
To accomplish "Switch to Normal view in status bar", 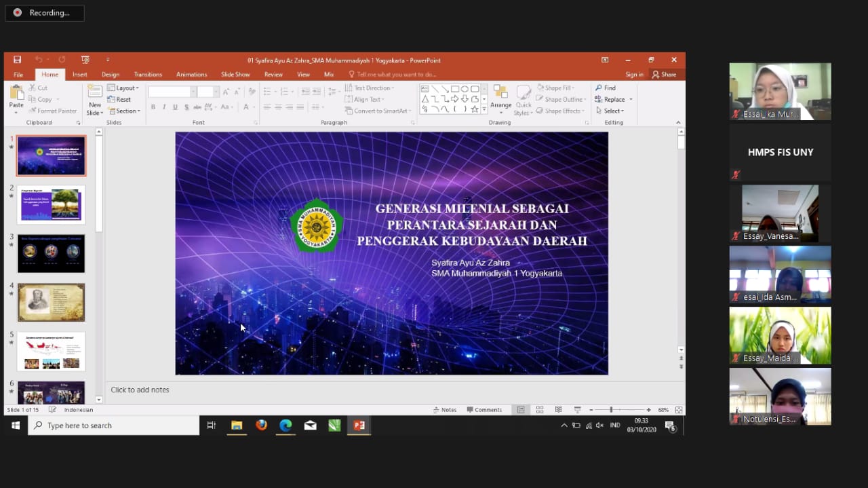I will [521, 410].
